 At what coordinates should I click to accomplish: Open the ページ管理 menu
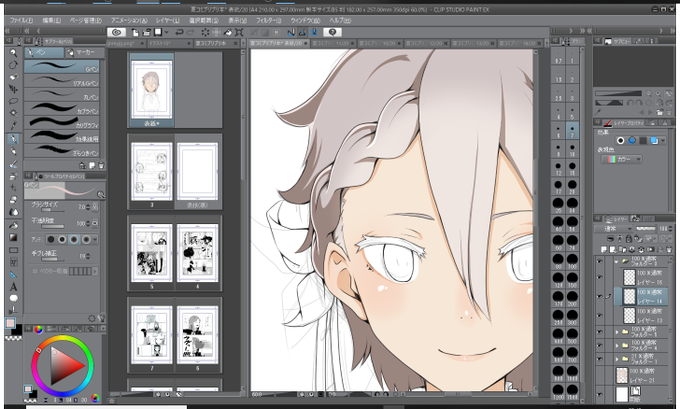pos(85,20)
